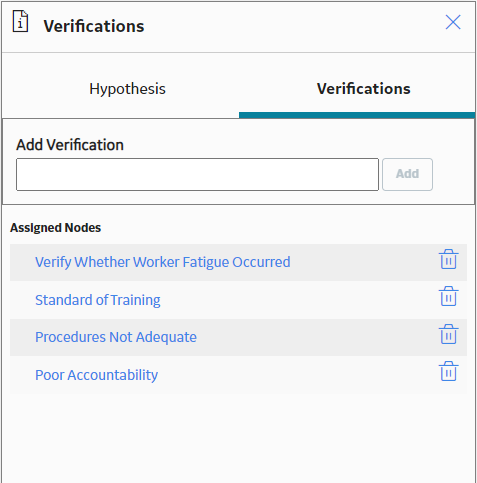Viewport: 477px width, 483px height.
Task: Delete Verify Whether Worker Fatigue Occurred via trash icon
Action: (448, 259)
